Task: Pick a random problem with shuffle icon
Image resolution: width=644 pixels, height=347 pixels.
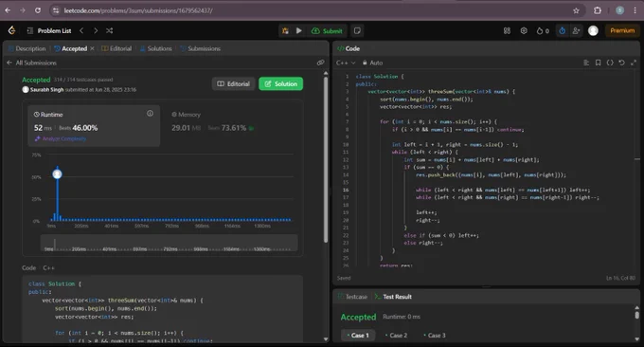Action: coord(109,31)
